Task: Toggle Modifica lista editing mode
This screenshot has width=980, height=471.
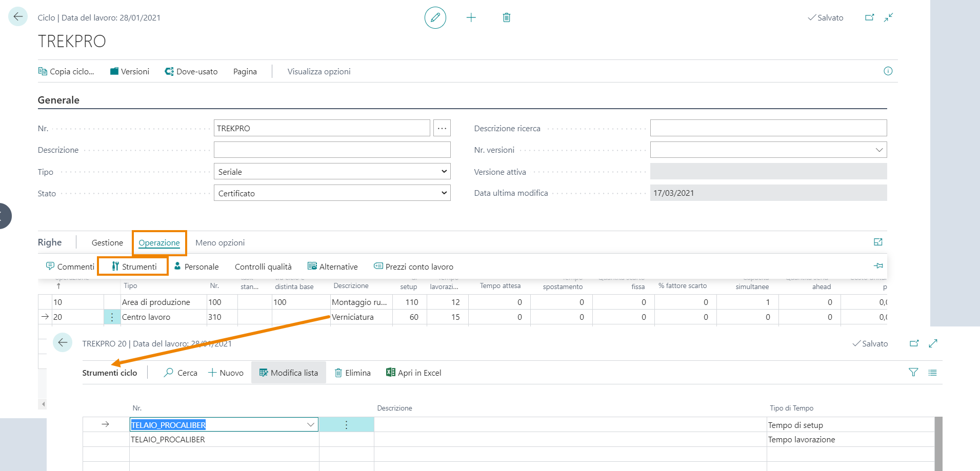Action: pos(289,373)
